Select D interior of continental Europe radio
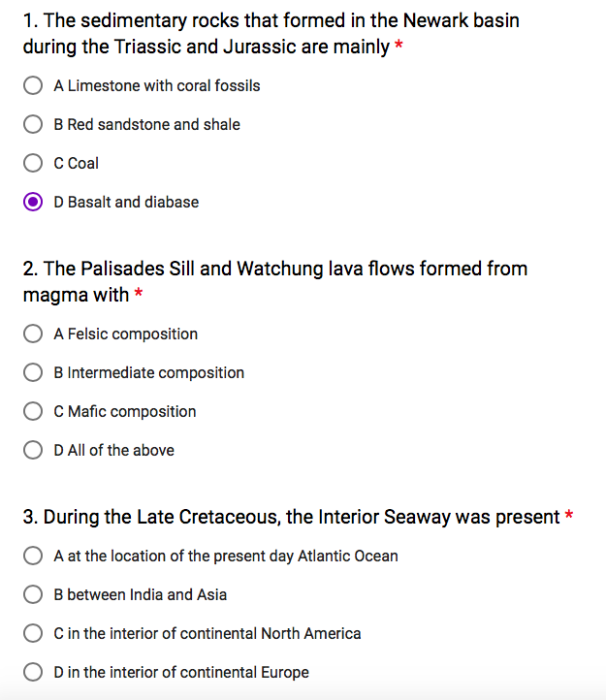Image resolution: width=606 pixels, height=700 pixels. click(x=33, y=673)
